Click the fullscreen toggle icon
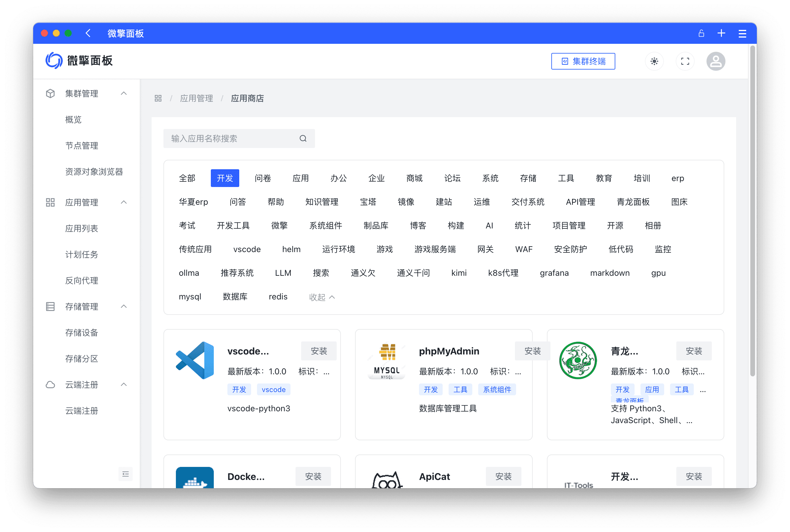 [685, 62]
